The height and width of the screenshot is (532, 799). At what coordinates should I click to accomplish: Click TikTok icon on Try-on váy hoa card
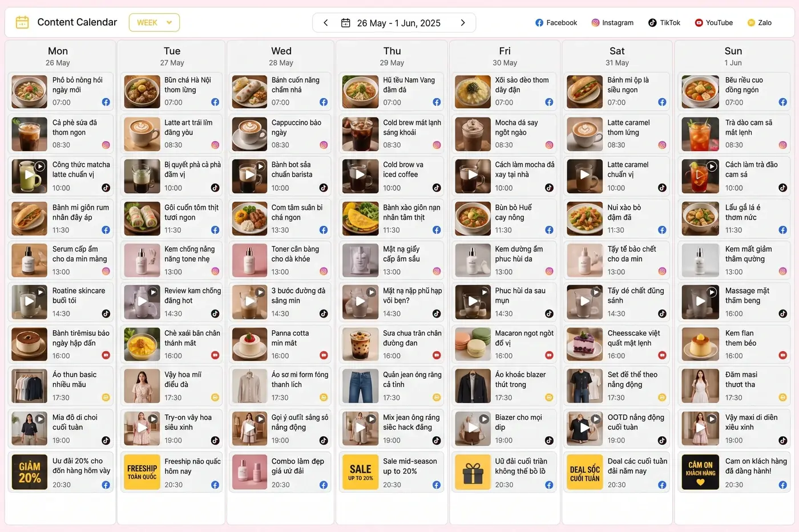215,440
